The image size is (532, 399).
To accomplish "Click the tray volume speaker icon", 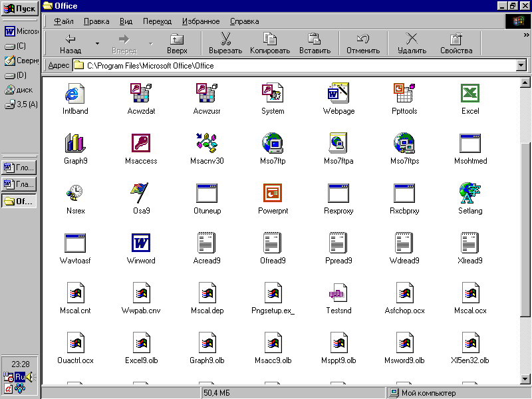I will click(31, 377).
